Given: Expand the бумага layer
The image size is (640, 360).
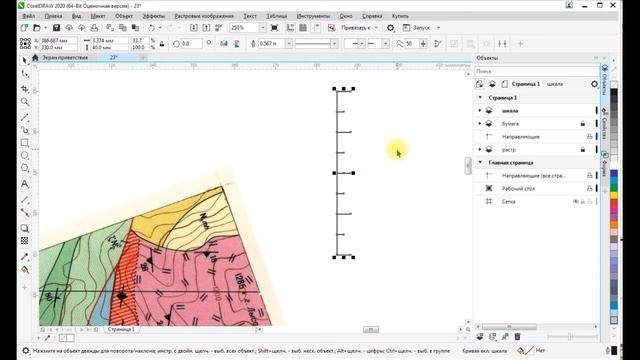Looking at the screenshot, I should [480, 124].
